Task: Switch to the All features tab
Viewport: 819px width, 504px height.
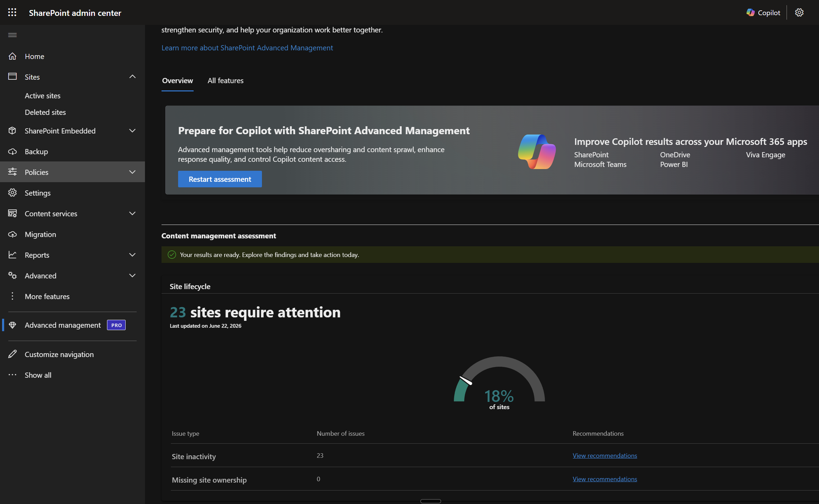Action: pyautogui.click(x=225, y=81)
